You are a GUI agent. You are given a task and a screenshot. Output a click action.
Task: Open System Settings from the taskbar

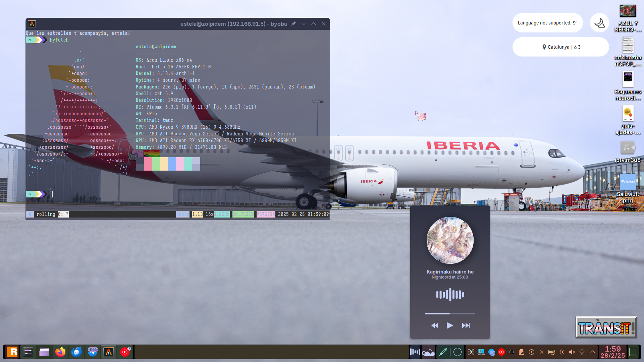coord(28,352)
